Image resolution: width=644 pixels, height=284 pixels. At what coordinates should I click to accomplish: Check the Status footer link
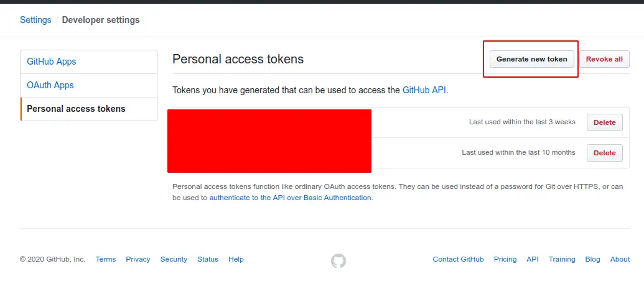[x=208, y=259]
